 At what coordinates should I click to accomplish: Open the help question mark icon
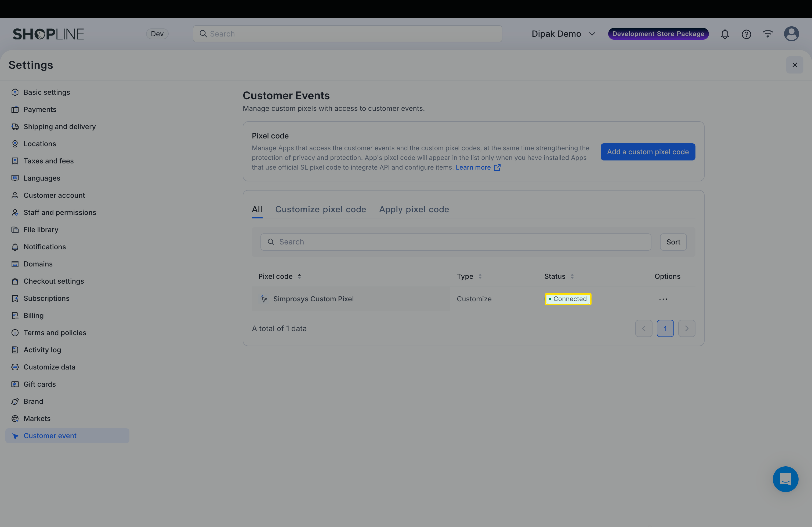point(746,34)
